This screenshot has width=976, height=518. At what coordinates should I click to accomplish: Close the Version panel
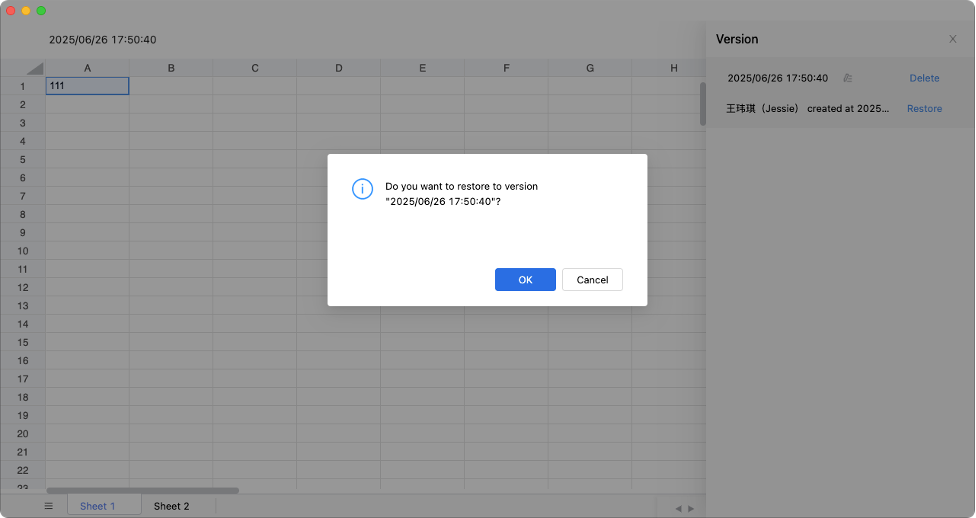[952, 39]
